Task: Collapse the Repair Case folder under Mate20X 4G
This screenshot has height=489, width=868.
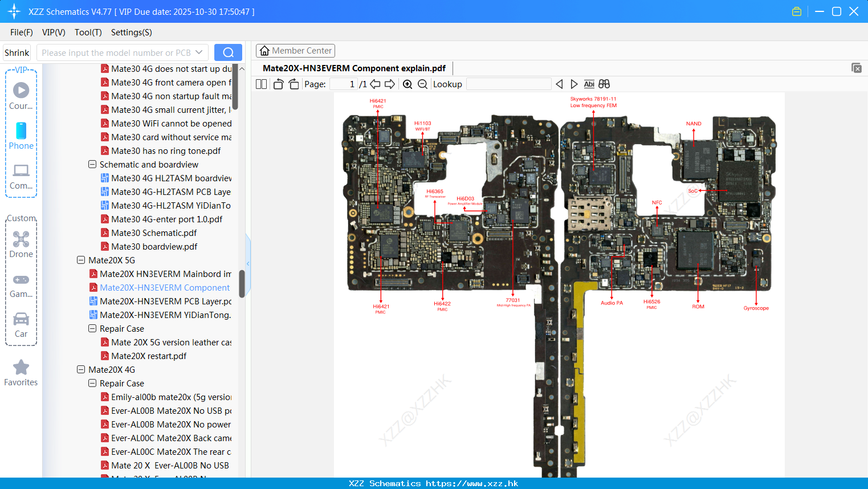Action: 92,384
